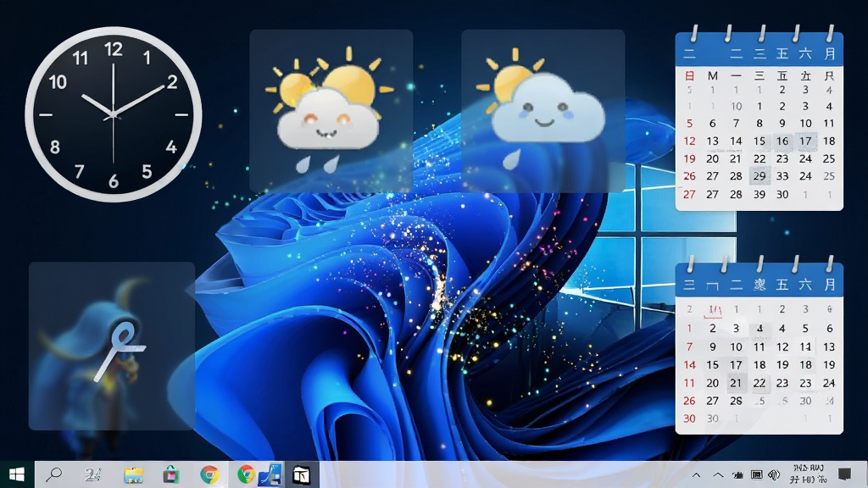Open the keyboard input icon in the tray
The width and height of the screenshot is (868, 488).
(756, 474)
